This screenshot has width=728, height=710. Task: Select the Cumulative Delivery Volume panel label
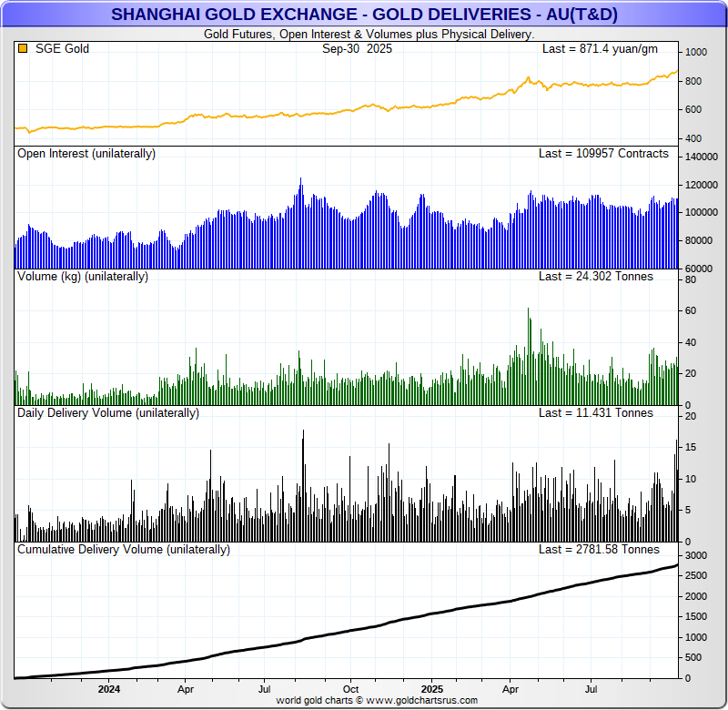click(124, 550)
